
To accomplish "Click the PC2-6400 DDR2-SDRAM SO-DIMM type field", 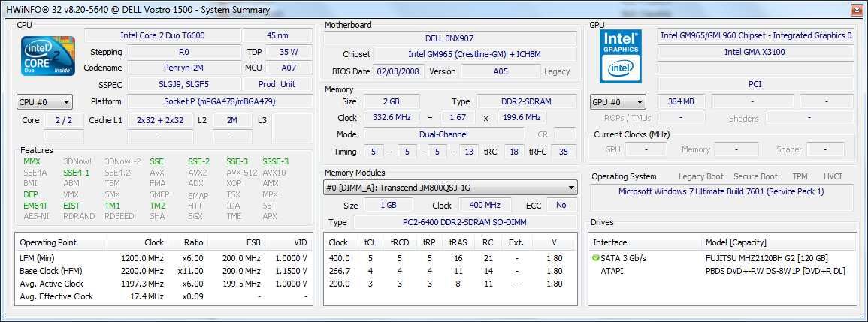I will [464, 222].
